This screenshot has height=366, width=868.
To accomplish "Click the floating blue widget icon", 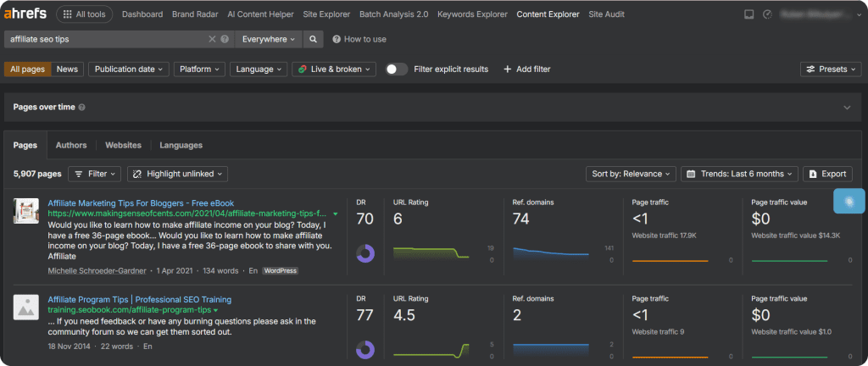I will (x=848, y=200).
